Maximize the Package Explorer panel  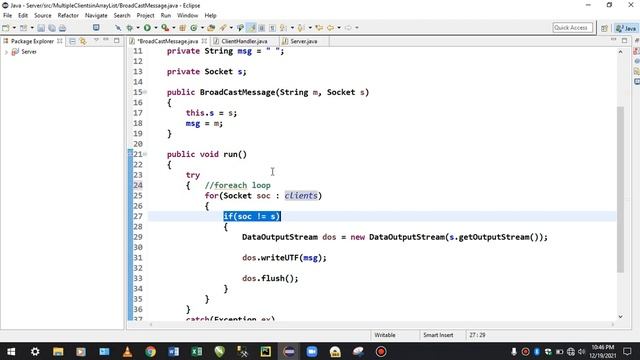117,40
